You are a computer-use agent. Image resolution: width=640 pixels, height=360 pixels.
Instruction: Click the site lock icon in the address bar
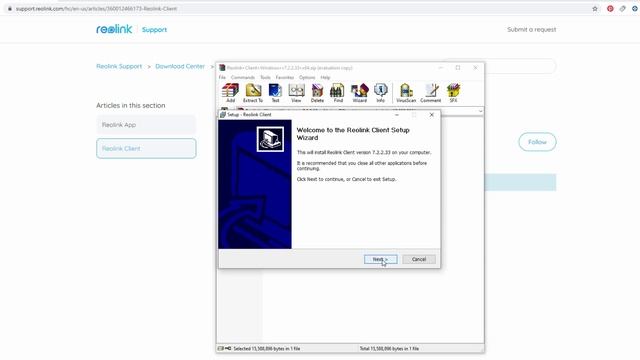[10, 9]
